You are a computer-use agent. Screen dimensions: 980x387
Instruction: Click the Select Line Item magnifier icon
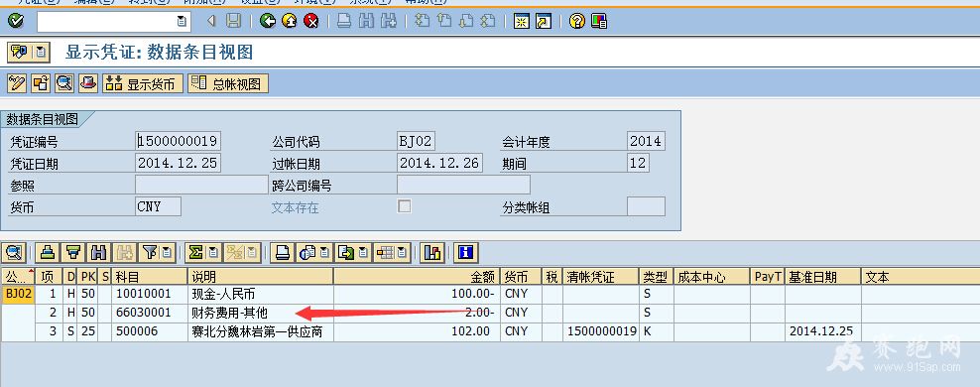pyautogui.click(x=64, y=83)
